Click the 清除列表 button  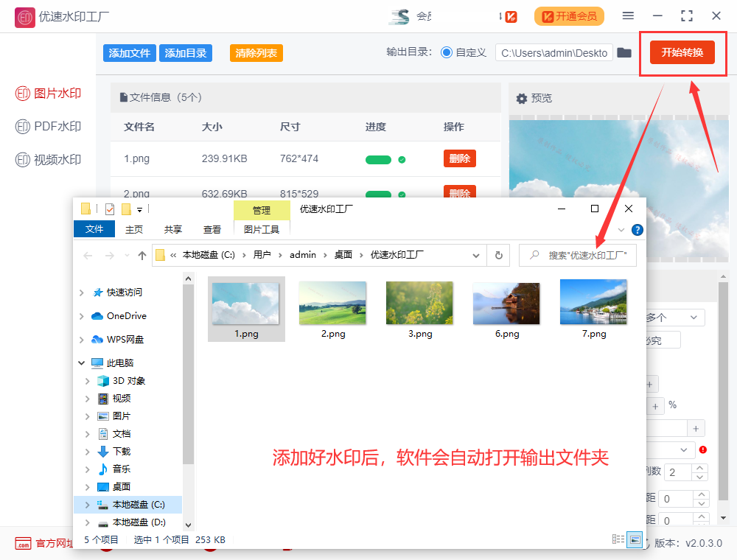tap(256, 52)
